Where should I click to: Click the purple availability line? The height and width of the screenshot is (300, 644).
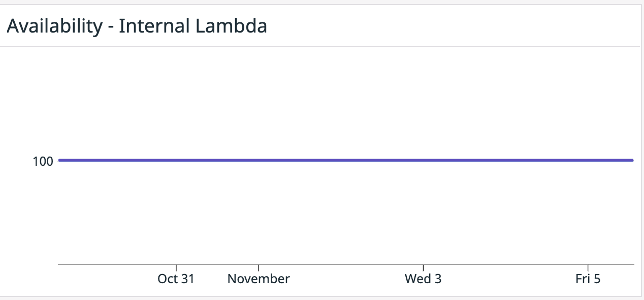(345, 160)
